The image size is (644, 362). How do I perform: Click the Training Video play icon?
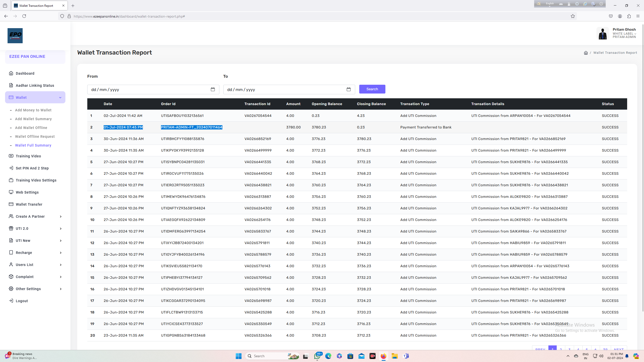11,156
